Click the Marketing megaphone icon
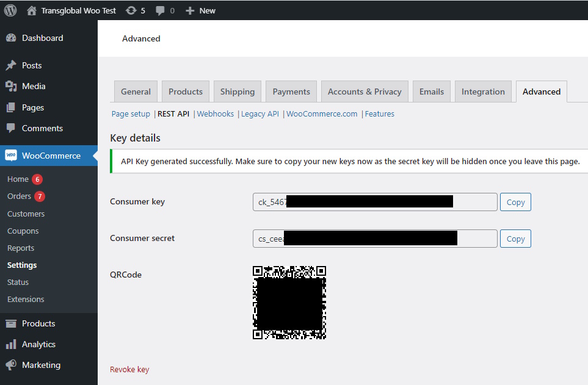588x385 pixels. [x=11, y=365]
